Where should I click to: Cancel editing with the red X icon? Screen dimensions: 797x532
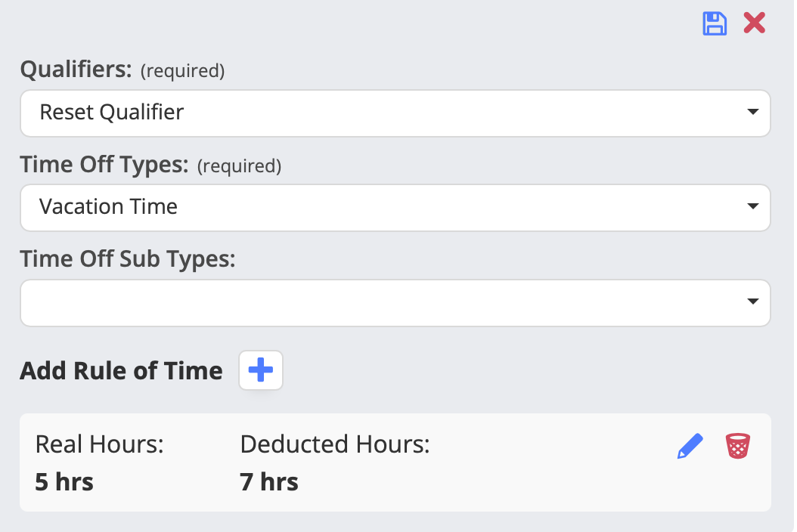coord(755,23)
